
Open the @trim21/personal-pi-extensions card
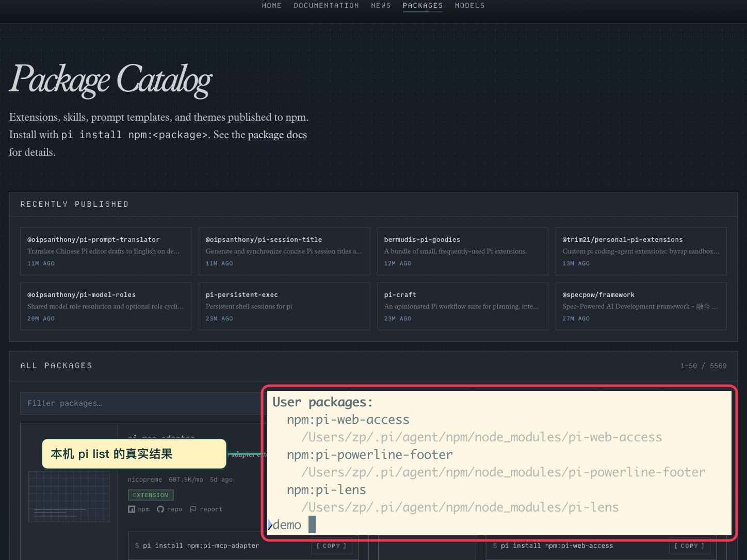pyautogui.click(x=641, y=251)
